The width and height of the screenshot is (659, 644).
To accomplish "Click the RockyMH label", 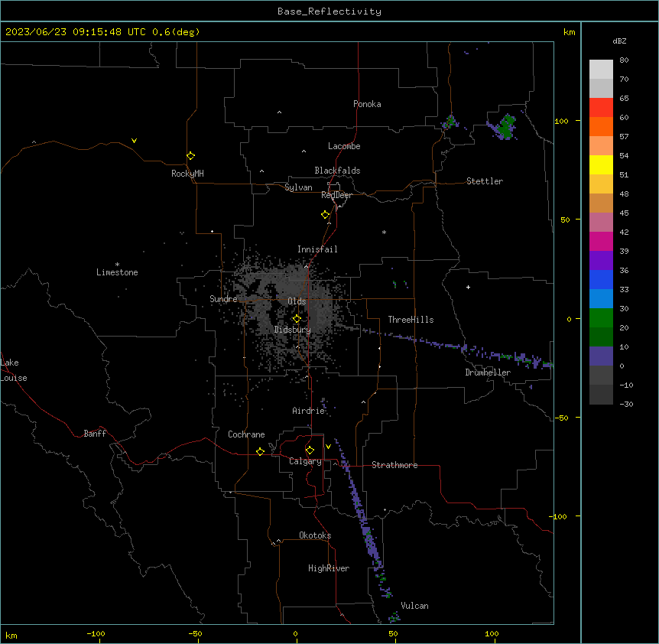I will click(x=187, y=174).
